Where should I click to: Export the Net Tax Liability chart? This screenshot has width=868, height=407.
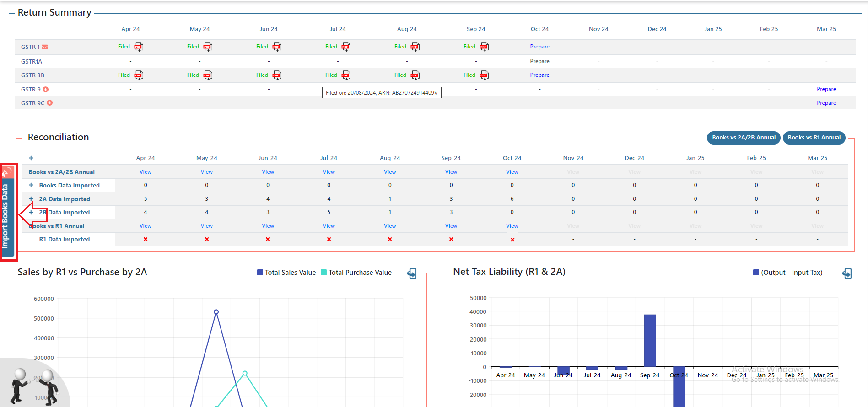pos(847,273)
